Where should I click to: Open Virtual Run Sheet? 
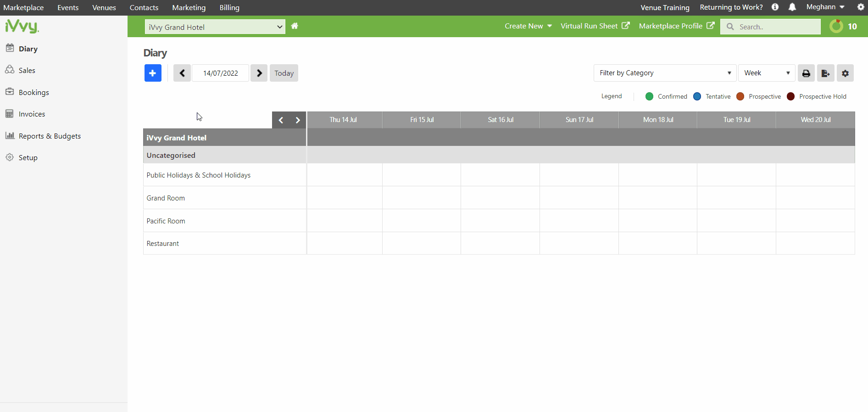(x=595, y=26)
